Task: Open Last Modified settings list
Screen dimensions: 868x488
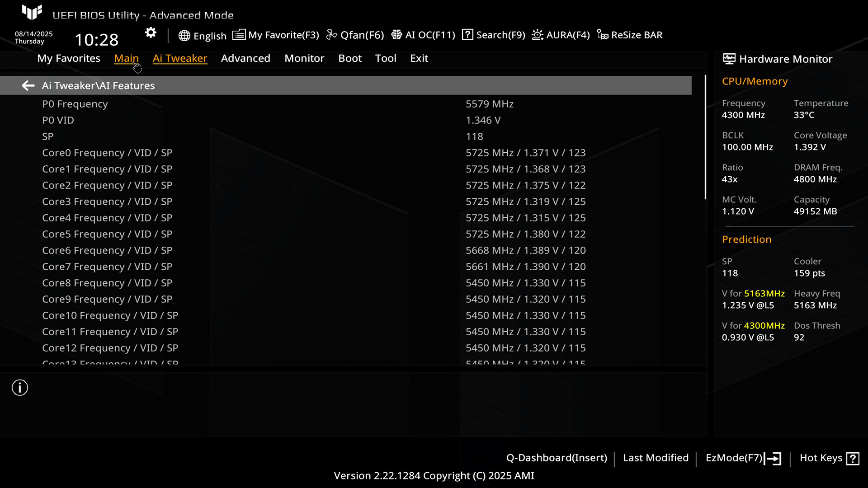Action: click(x=656, y=458)
